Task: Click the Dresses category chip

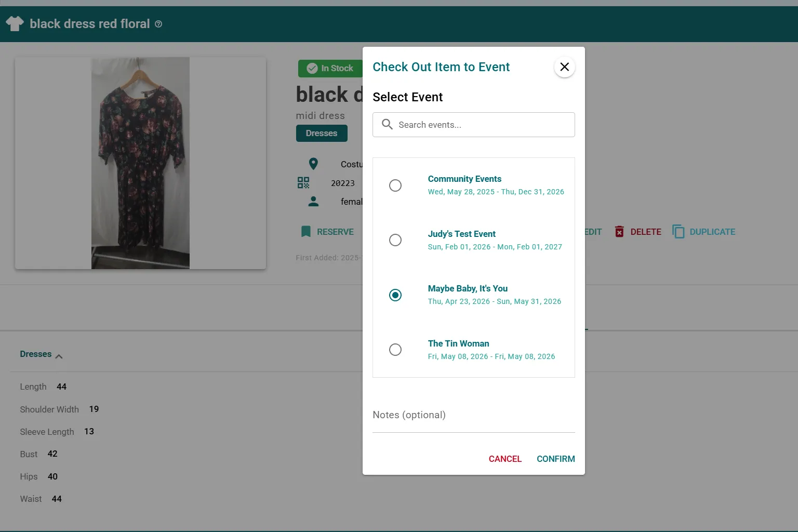Action: click(321, 133)
